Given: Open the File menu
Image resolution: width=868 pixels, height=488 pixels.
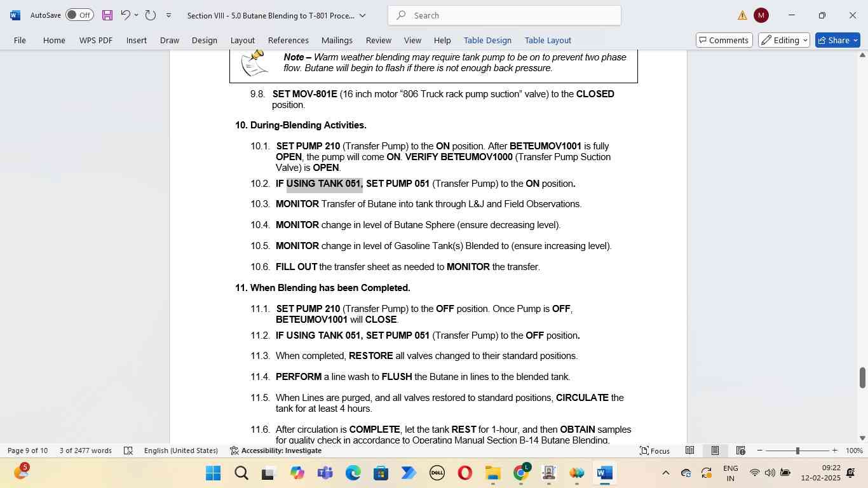Looking at the screenshot, I should (20, 40).
